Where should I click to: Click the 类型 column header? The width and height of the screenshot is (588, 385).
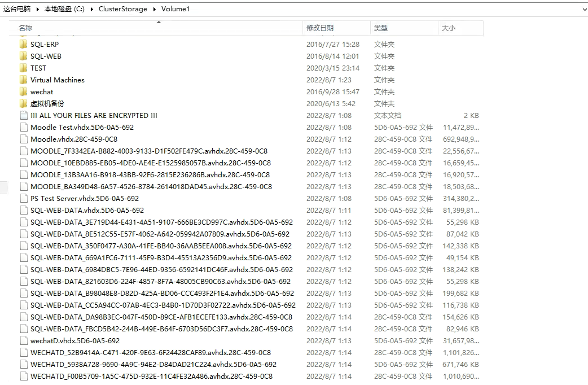tap(381, 28)
